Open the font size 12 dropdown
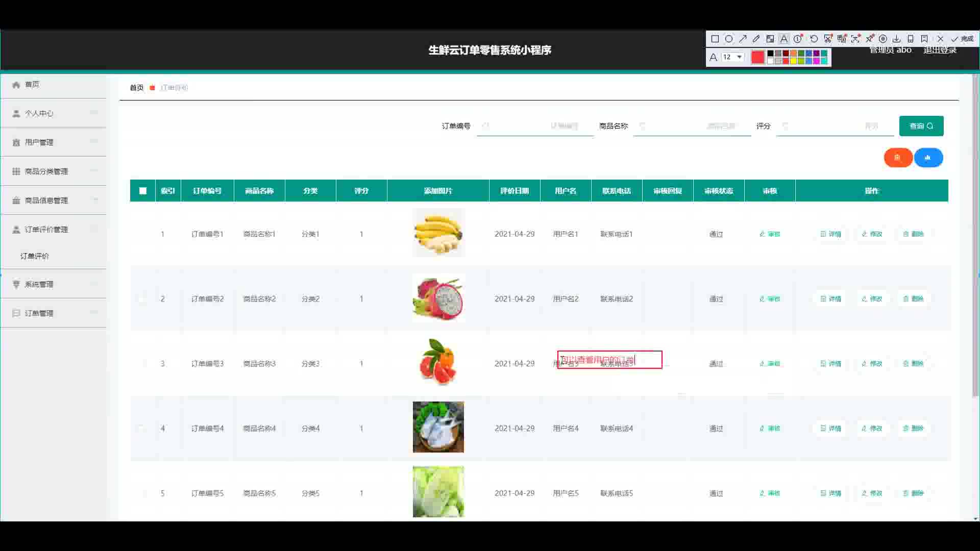Screen dimensions: 980x551 [x=732, y=57]
